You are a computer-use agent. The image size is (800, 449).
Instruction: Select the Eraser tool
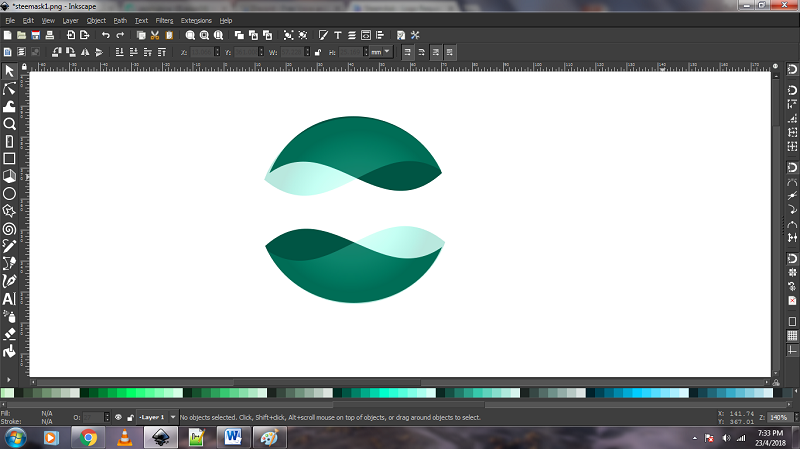click(9, 334)
